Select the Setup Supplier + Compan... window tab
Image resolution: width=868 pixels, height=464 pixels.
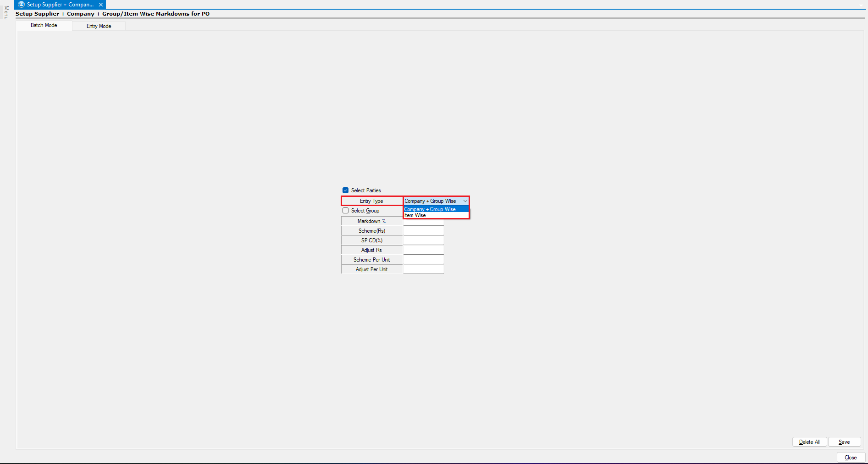(x=60, y=5)
